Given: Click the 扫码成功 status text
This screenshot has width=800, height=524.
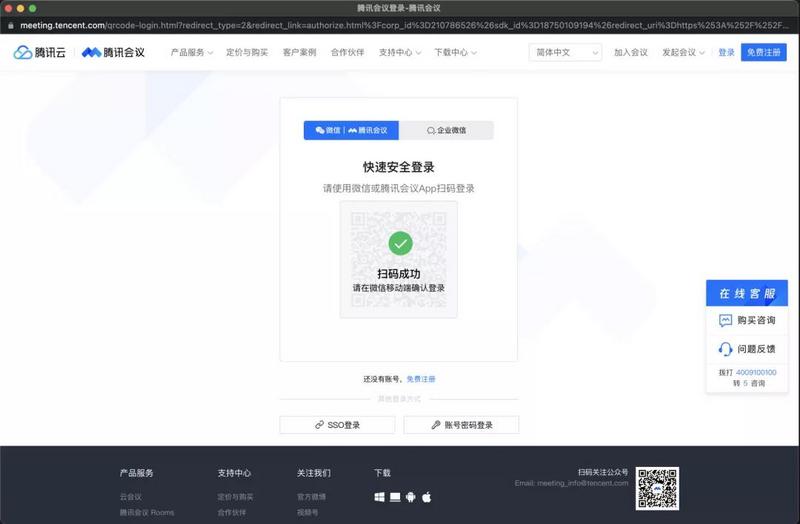Looking at the screenshot, I should tap(398, 274).
